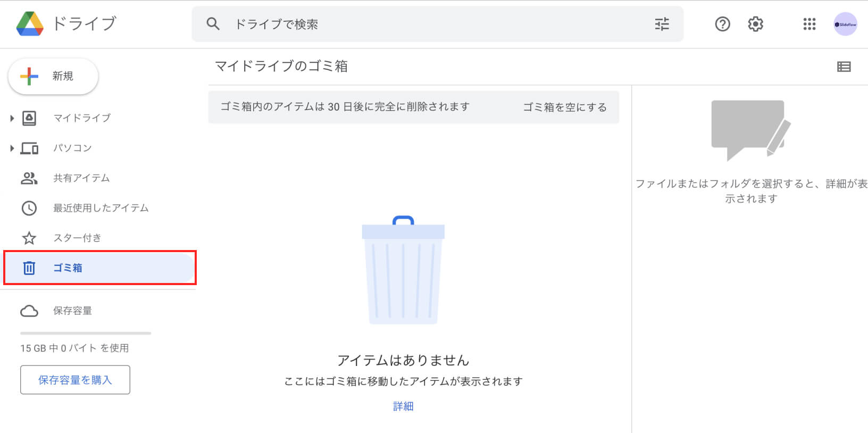Viewport: 868px width, 433px height.
Task: Open search filter options icon
Action: pos(662,24)
